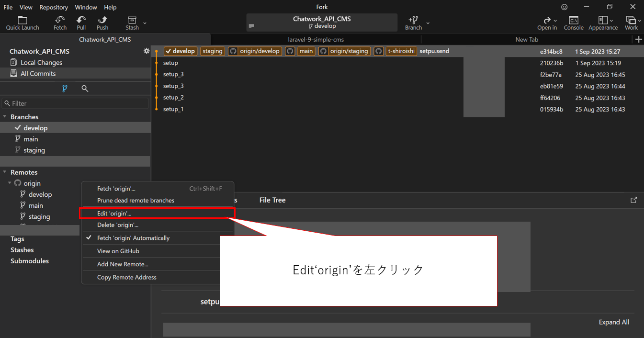Screen dimensions: 644x338
Task: Open Quick Launch from toolbar
Action: coord(23,23)
